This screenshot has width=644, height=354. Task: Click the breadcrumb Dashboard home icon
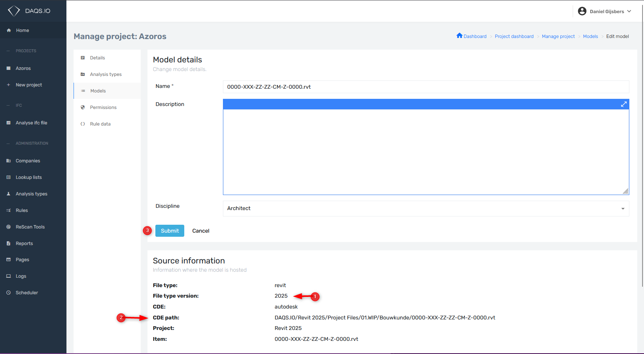(x=459, y=36)
